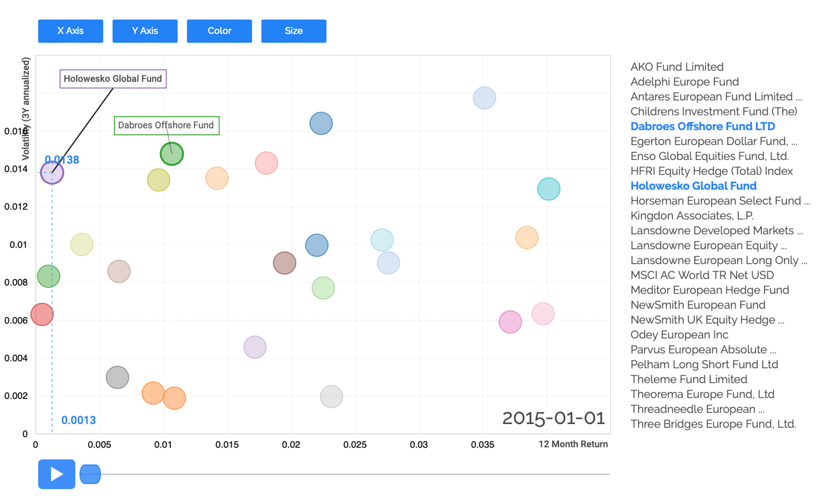Click the brown bubble in the chart center
The image size is (825, 504).
tap(284, 263)
